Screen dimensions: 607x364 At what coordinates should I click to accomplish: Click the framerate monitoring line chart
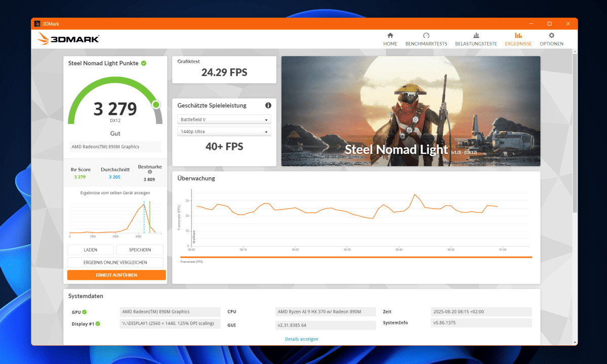353,220
